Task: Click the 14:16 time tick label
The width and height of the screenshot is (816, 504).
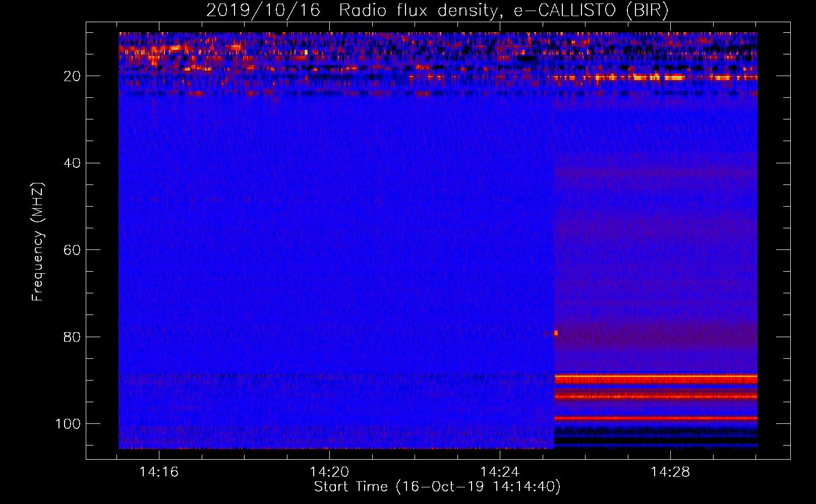Action: pos(159,472)
